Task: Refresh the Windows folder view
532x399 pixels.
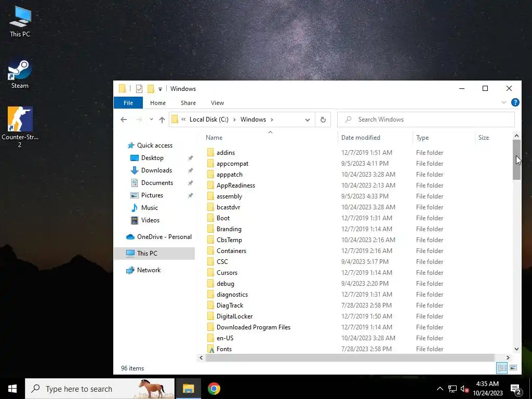Action: (x=323, y=120)
